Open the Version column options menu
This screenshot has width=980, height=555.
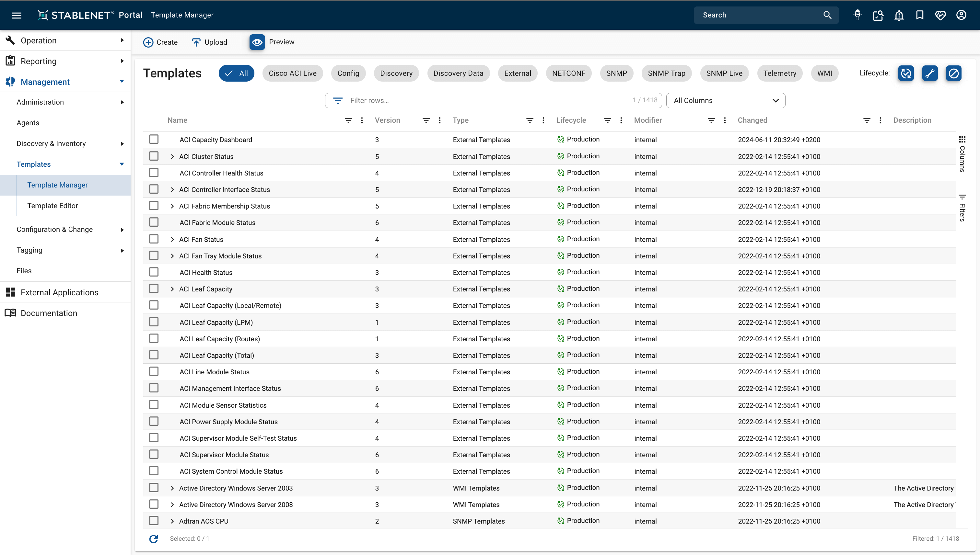pyautogui.click(x=440, y=120)
